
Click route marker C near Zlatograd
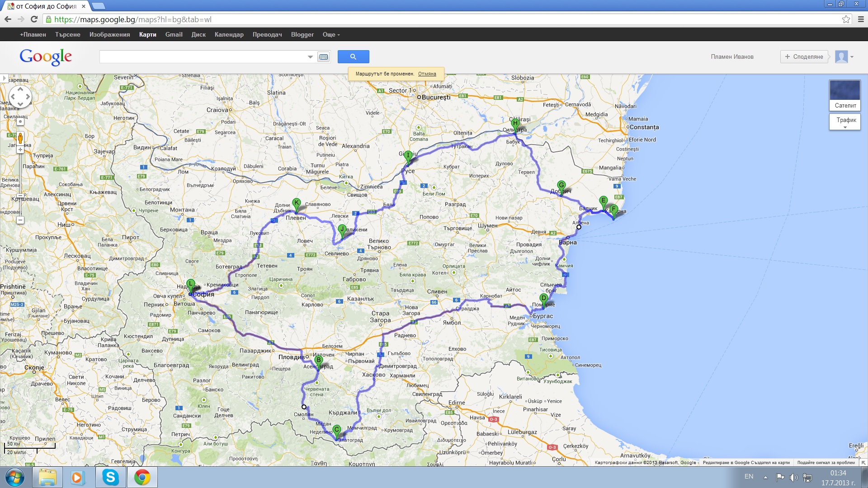click(x=337, y=430)
